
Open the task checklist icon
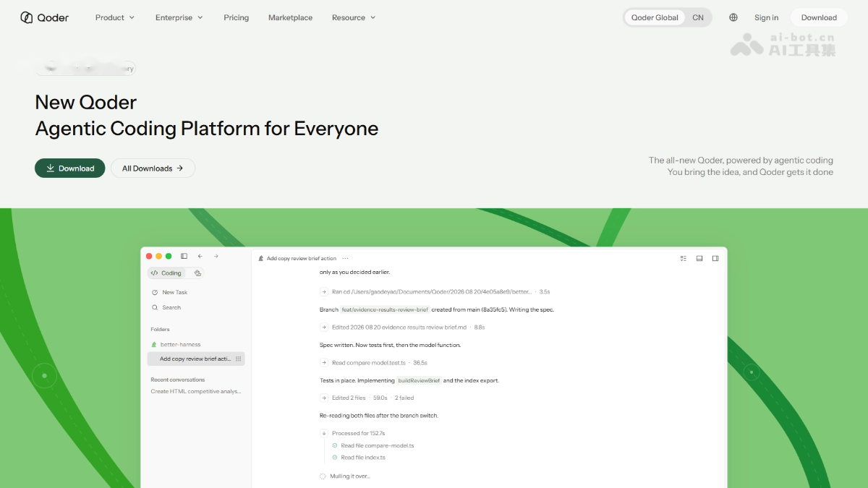point(684,258)
